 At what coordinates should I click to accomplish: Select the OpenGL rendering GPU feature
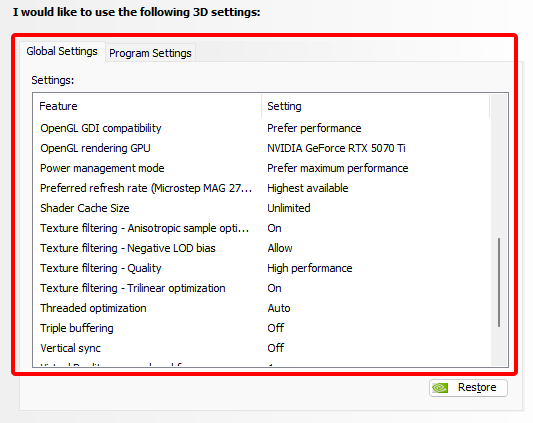[95, 148]
